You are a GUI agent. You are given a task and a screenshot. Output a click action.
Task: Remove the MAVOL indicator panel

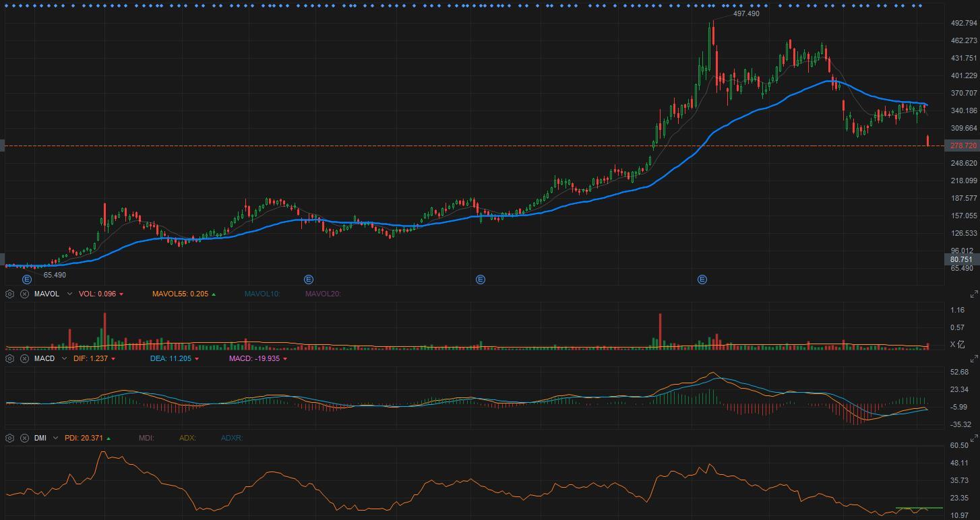[24, 294]
